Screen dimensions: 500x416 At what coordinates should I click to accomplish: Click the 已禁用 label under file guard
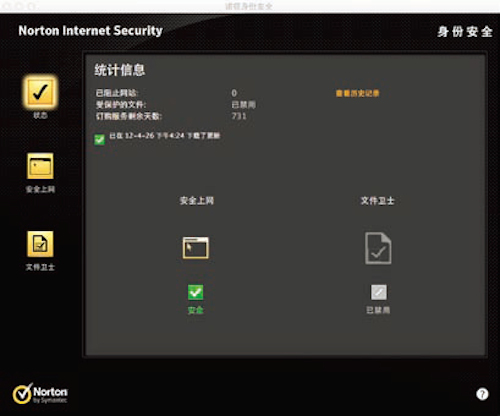(x=378, y=310)
